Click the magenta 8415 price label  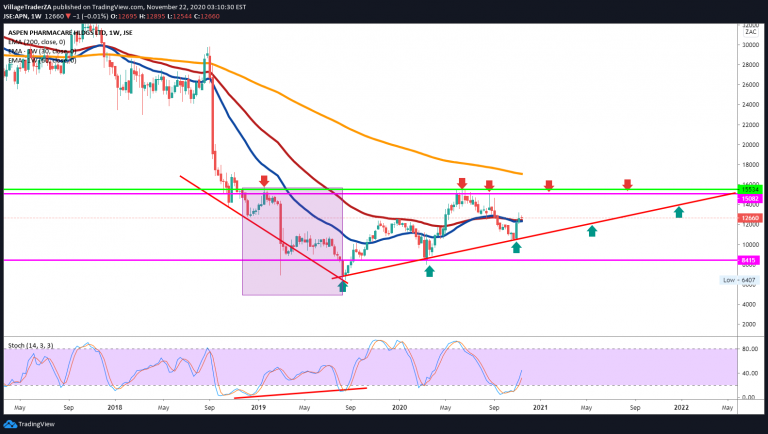(750, 260)
